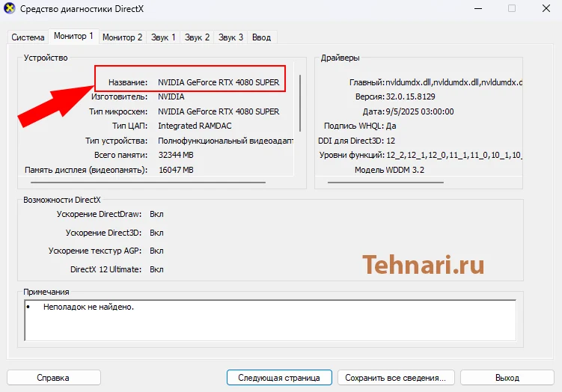Open the Ввод tab
562x392 pixels.
tap(261, 37)
